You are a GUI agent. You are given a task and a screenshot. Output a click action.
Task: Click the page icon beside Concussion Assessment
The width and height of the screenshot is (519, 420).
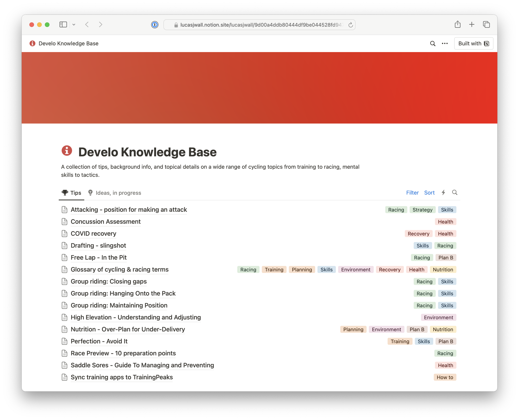click(x=64, y=222)
